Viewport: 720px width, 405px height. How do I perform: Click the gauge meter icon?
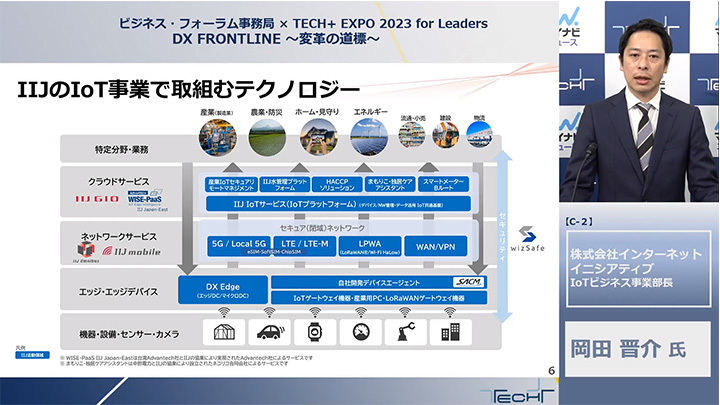[x=360, y=332]
